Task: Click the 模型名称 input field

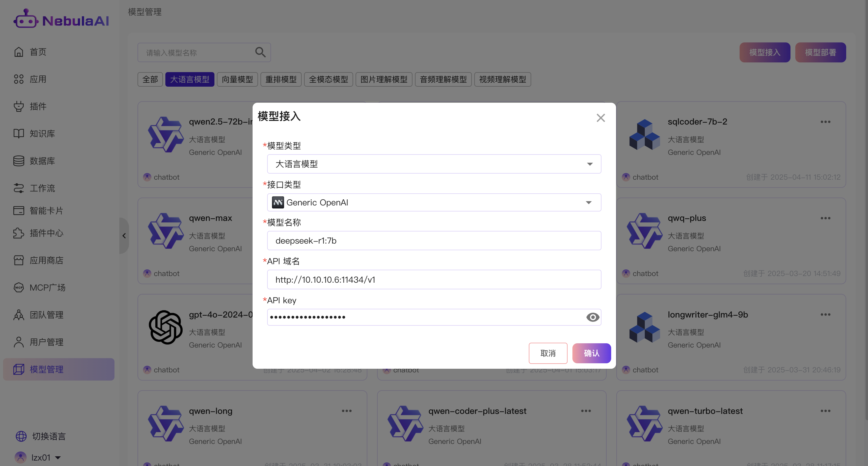Action: [x=434, y=241]
